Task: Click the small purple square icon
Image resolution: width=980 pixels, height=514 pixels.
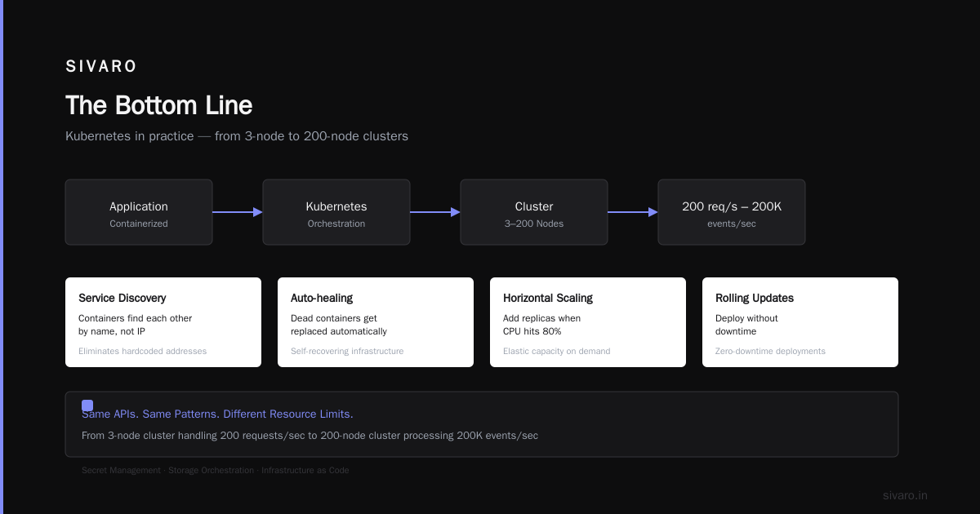Action: pos(87,405)
